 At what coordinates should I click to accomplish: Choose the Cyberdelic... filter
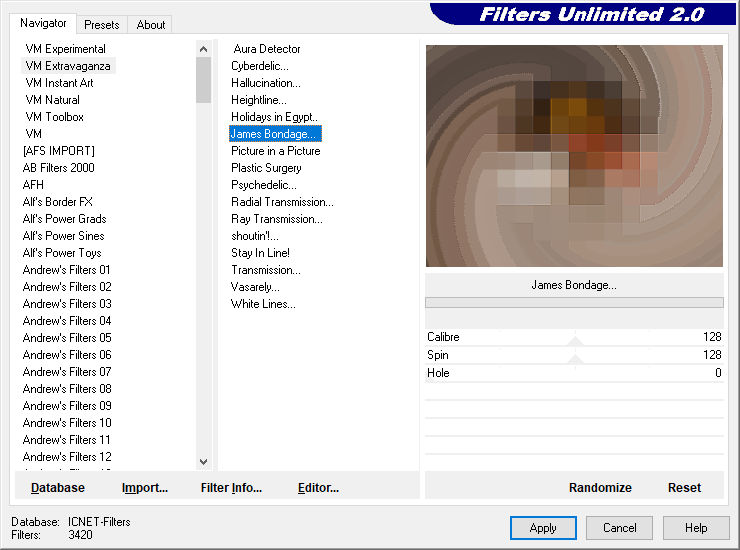[260, 66]
